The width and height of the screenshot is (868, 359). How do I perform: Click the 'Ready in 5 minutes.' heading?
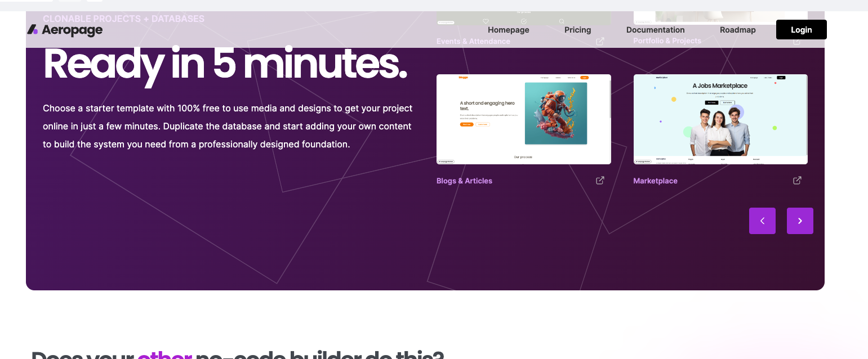pos(225,65)
